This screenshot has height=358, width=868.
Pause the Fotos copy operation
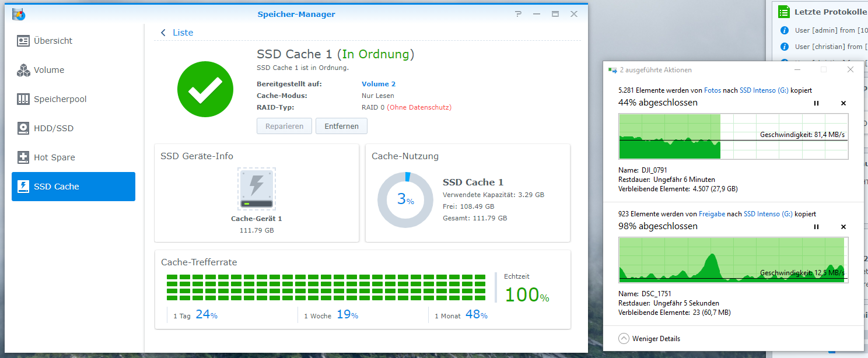[x=816, y=103]
